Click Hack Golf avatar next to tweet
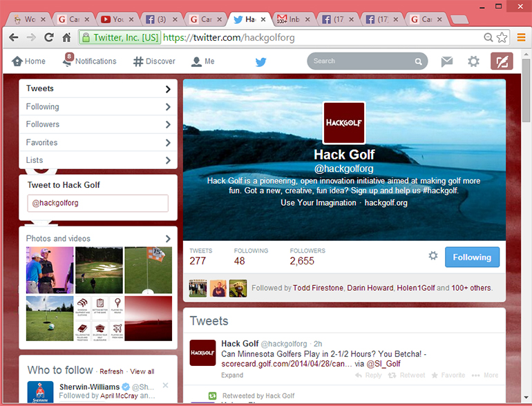Screen dimensions: 532x406 click(x=202, y=353)
